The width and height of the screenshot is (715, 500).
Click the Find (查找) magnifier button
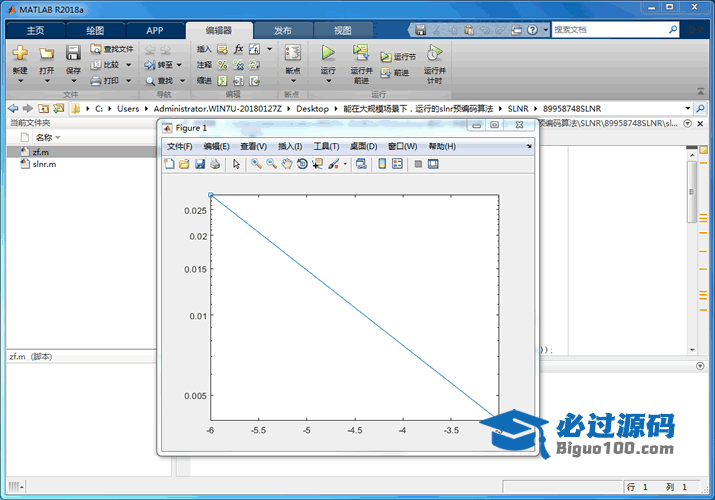click(x=160, y=81)
